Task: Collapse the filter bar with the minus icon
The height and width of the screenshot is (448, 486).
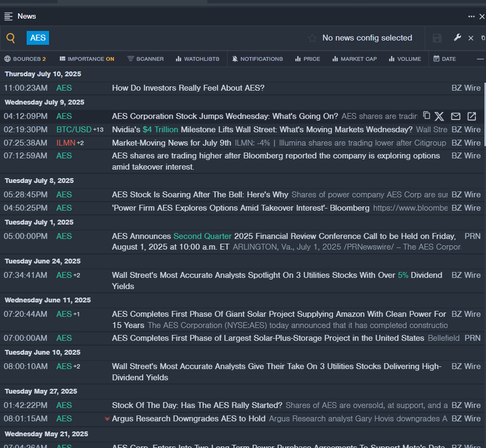Action: tap(480, 59)
